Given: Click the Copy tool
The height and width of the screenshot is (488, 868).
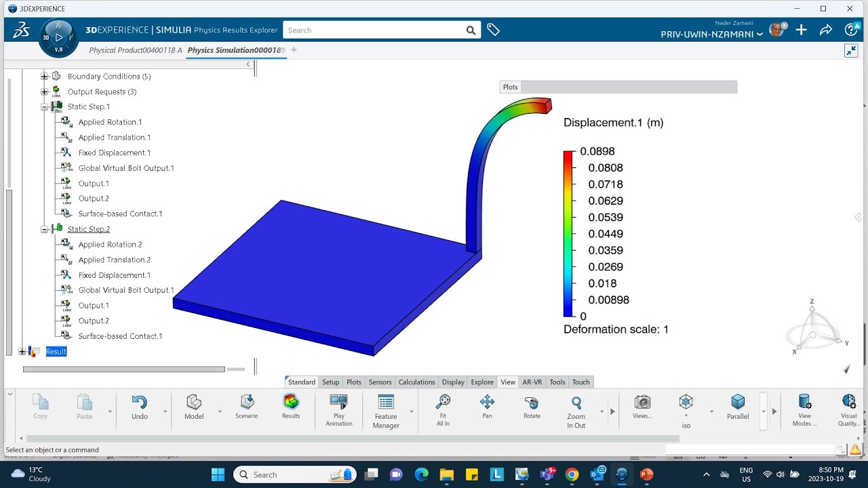Looking at the screenshot, I should coord(41,407).
